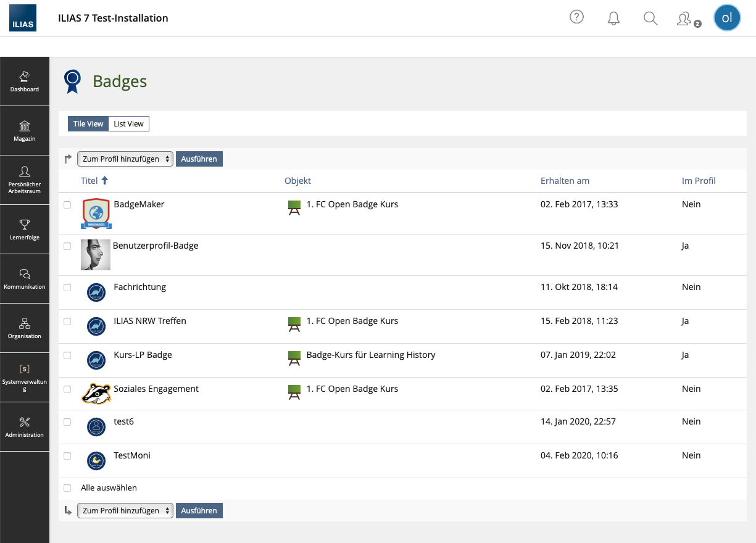Open the Administration tools sidebar item
The width and height of the screenshot is (756, 543).
coord(25,427)
